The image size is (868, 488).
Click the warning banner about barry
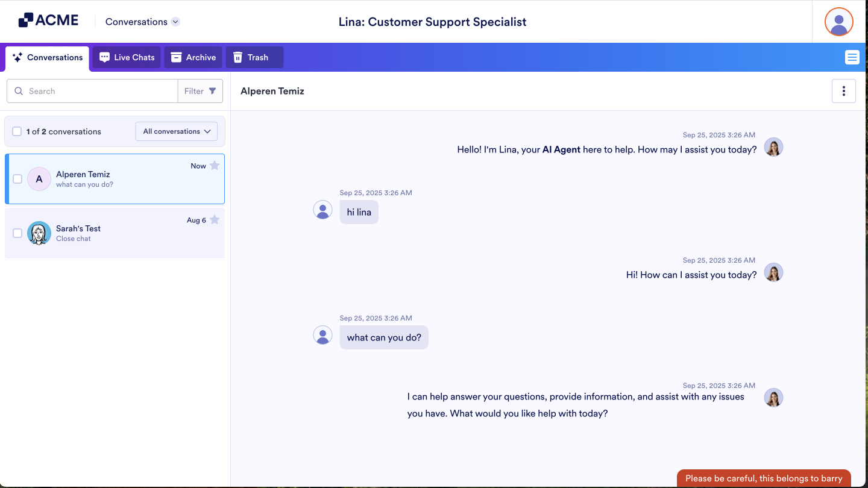[764, 478]
